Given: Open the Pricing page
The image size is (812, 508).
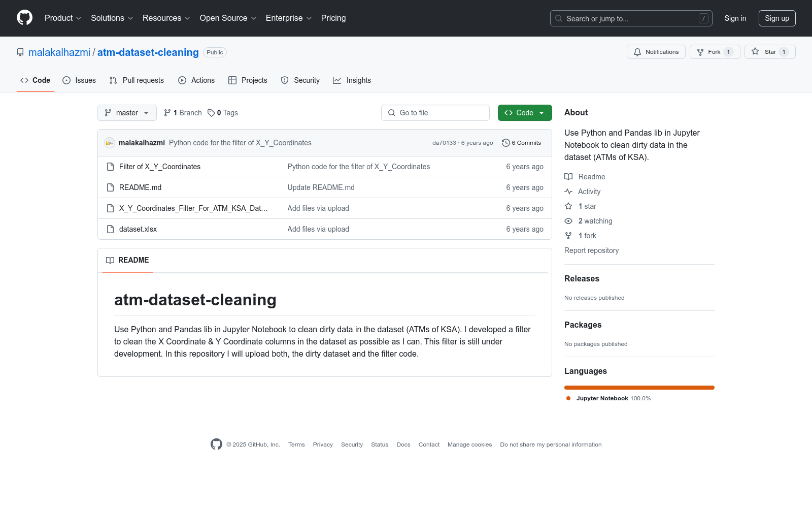Looking at the screenshot, I should coord(333,18).
